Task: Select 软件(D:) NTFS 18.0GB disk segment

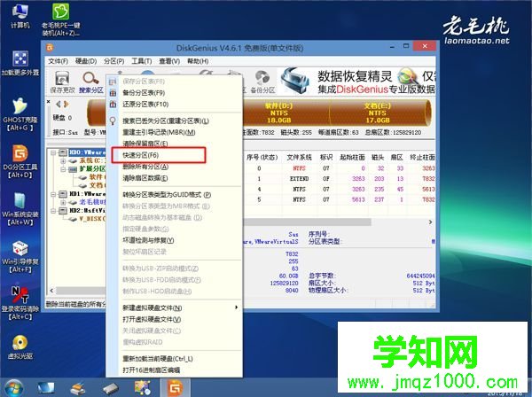Action: 286,113
